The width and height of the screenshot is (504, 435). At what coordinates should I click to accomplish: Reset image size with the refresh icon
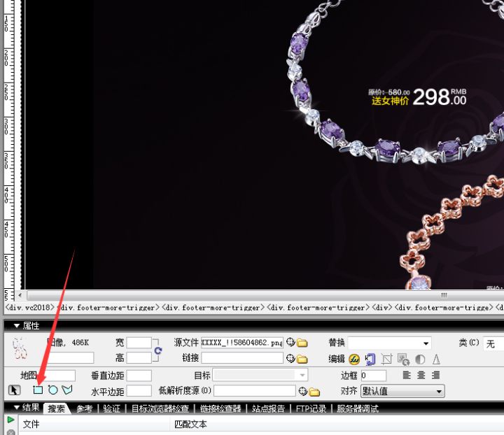click(158, 350)
